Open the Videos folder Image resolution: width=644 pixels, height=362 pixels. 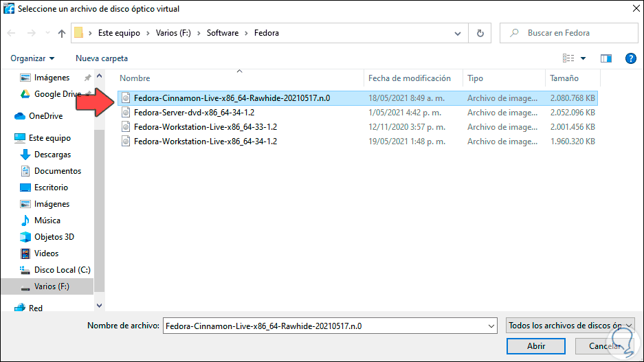tap(46, 253)
